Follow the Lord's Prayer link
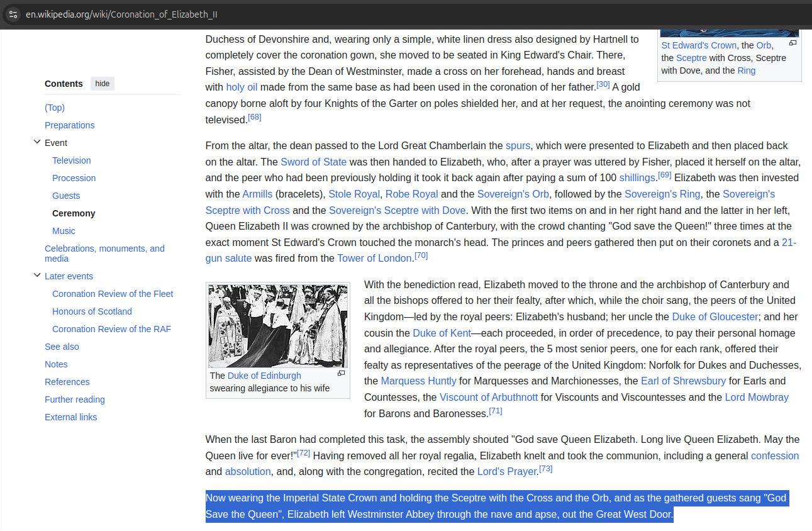Viewport: 812px width, 531px height. pos(507,471)
